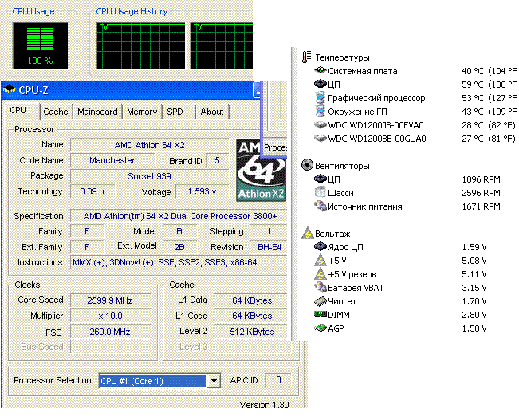519x420 pixels.
Task: Switch to the SPD tab
Action: pyautogui.click(x=175, y=112)
